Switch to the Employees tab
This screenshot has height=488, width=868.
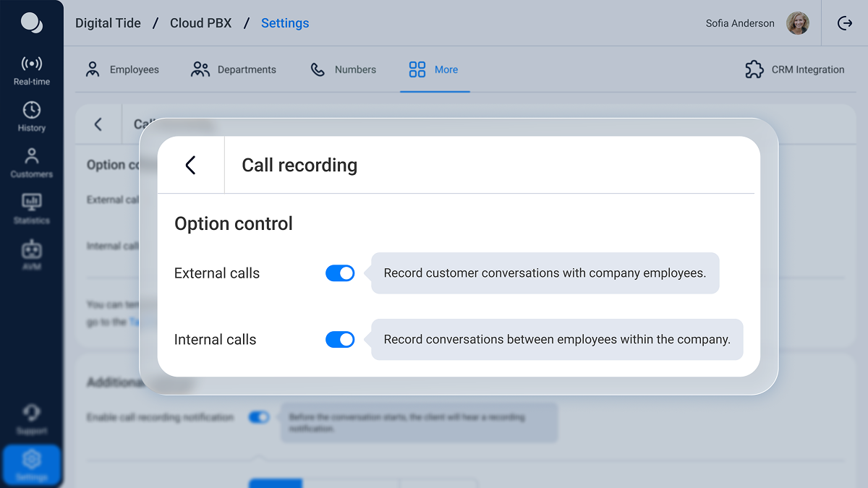pyautogui.click(x=122, y=69)
